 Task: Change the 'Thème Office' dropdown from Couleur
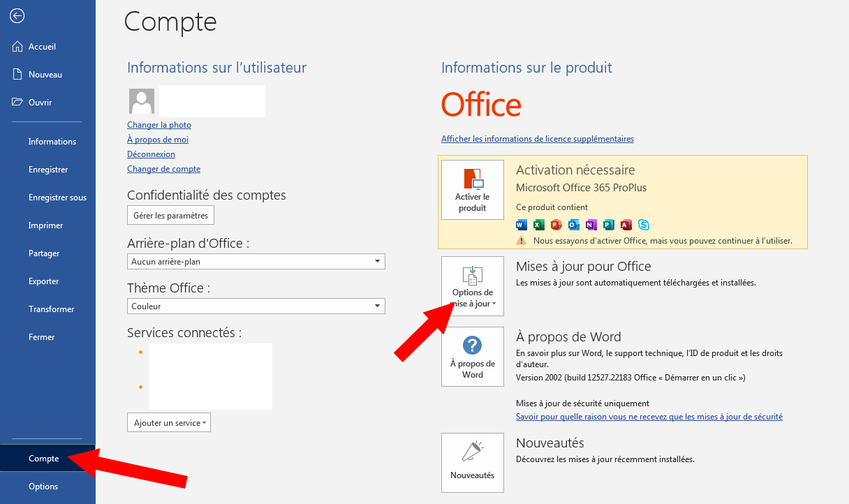[256, 306]
